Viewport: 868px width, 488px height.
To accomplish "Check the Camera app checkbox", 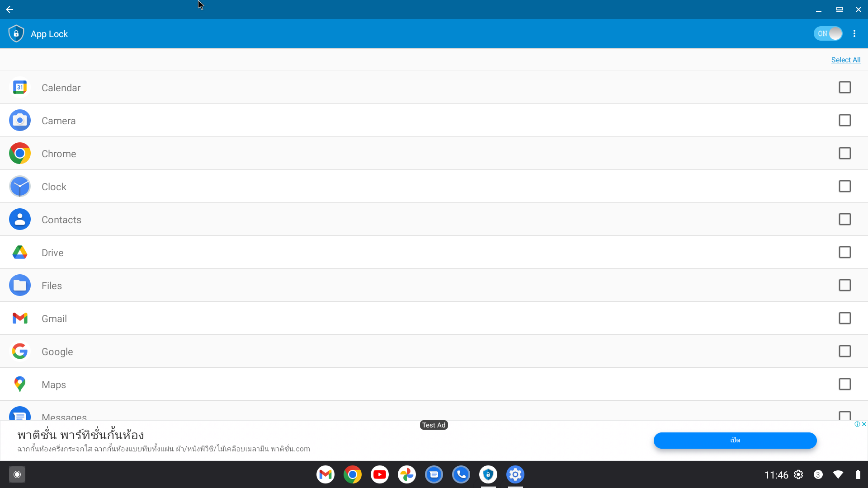I will tap(845, 120).
